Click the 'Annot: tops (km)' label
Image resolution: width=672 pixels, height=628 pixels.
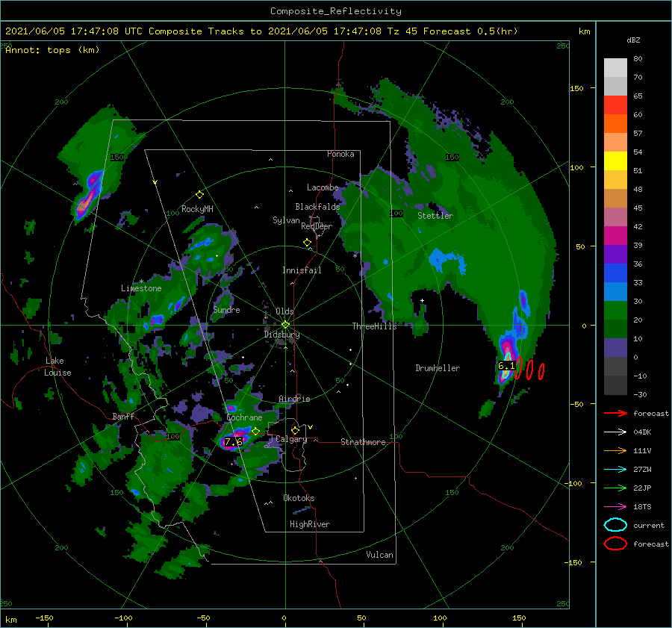coord(52,50)
